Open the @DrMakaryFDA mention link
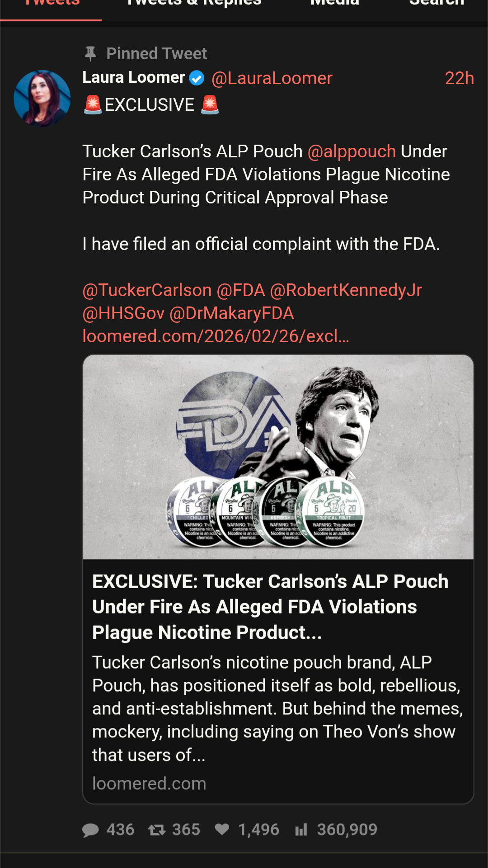Screen dimensions: 488x868 click(x=231, y=313)
